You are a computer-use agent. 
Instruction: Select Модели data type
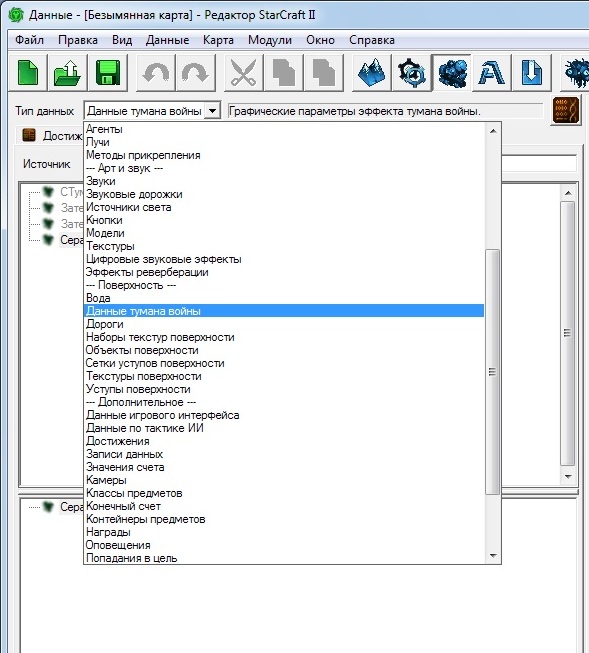(x=284, y=233)
